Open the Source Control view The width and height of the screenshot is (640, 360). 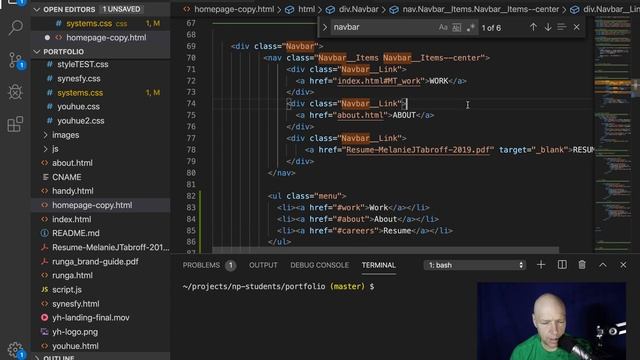[16, 60]
